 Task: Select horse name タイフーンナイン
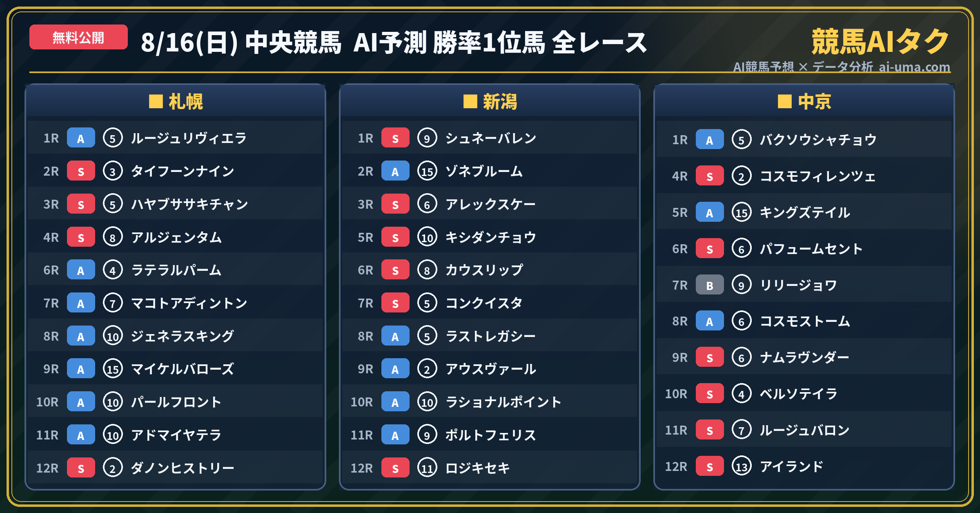coord(183,171)
